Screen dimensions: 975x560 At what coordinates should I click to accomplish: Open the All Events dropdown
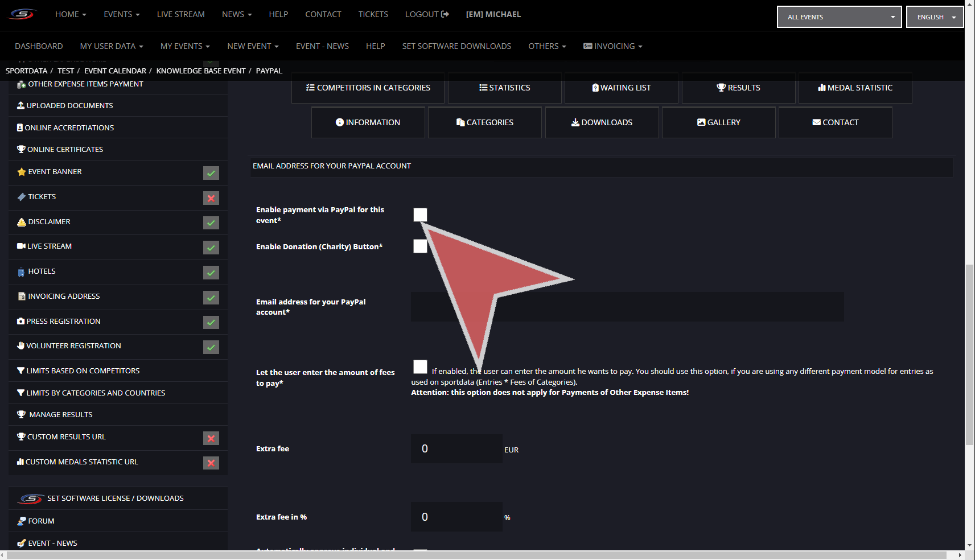[x=839, y=17]
